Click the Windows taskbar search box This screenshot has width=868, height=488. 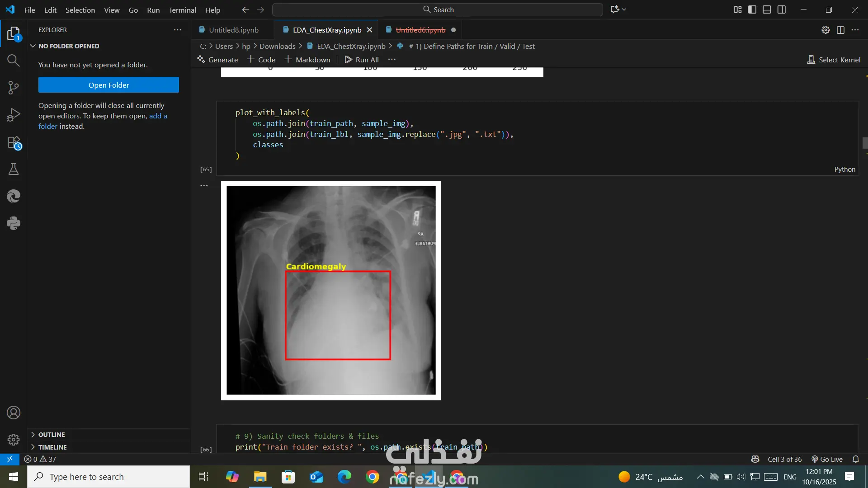108,477
